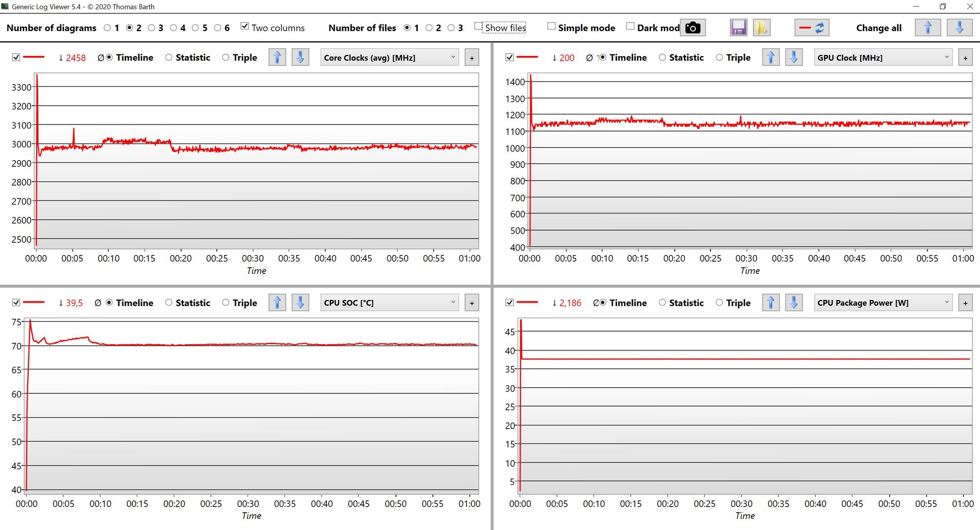Select Statistic view for CPU SOC panel
Viewport: 980px width, 530px height.
coord(169,302)
